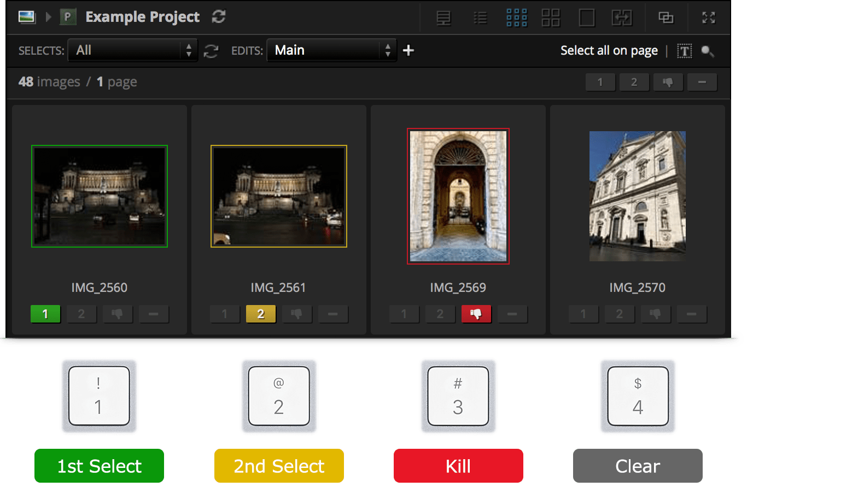Mark IMG_2569 as 2nd select
This screenshot has height=504, width=864.
440,314
